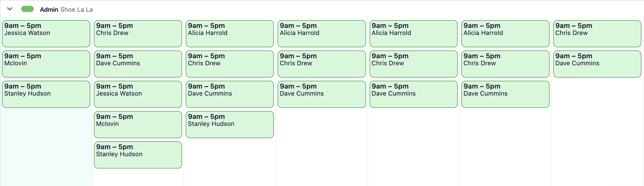Select Chris Drew's shift in the fifth day column
644x186 pixels.
(x=414, y=64)
